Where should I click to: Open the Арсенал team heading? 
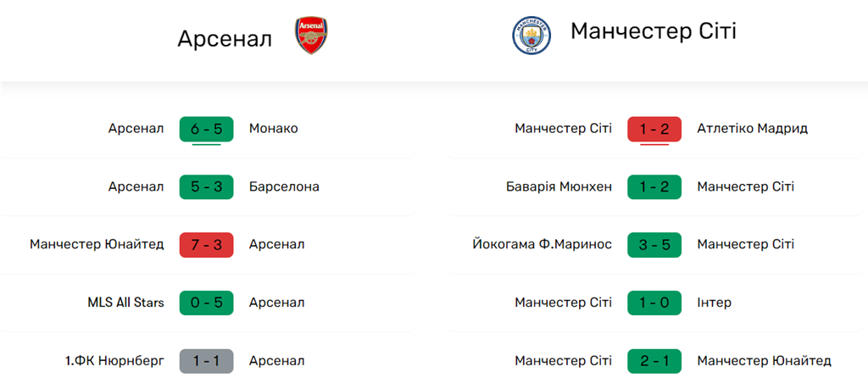(225, 38)
